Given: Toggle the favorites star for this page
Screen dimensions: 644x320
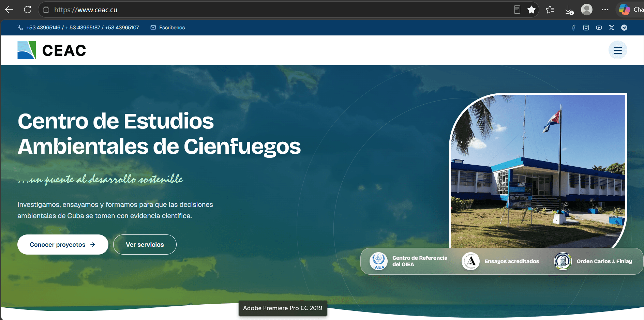Looking at the screenshot, I should coord(531,10).
